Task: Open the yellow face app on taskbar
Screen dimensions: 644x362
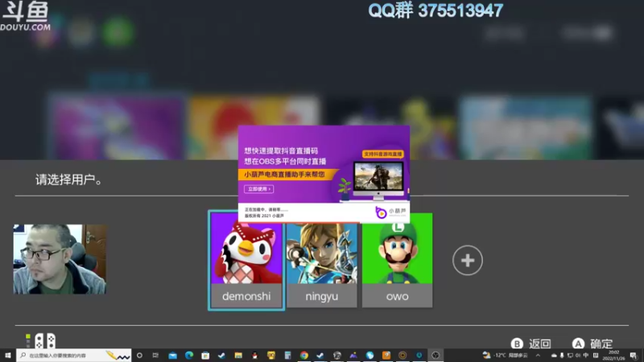Action: click(x=271, y=356)
